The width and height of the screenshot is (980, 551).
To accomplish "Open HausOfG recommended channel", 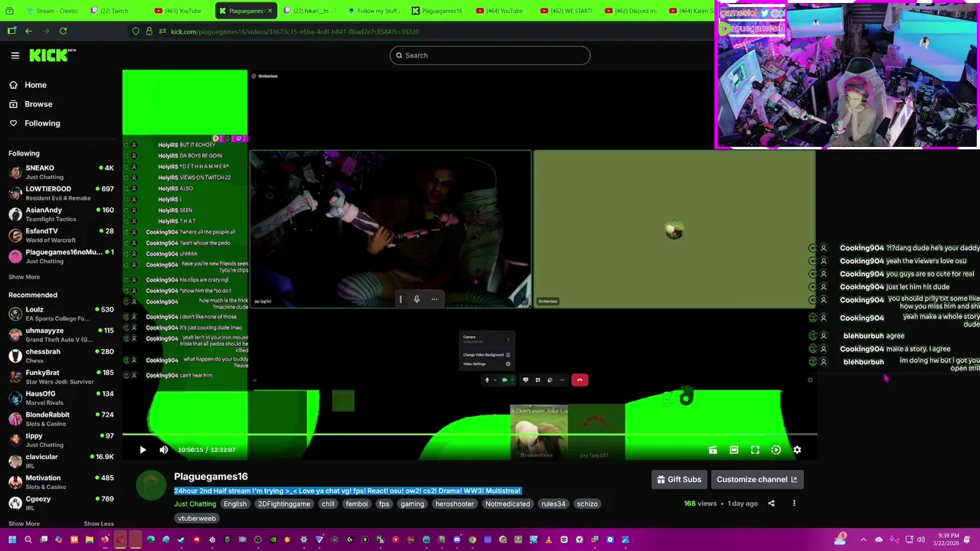I will [x=61, y=398].
